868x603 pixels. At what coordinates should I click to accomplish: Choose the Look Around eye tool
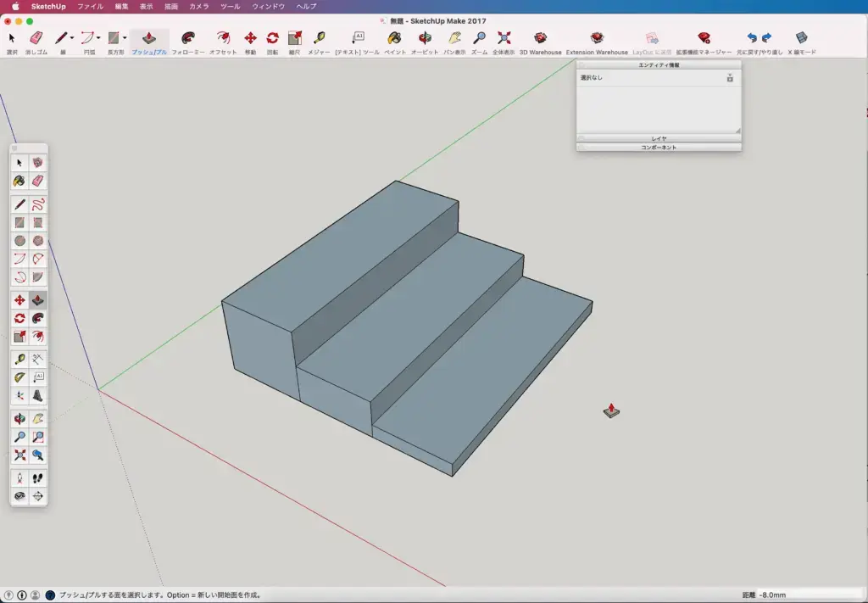(19, 496)
